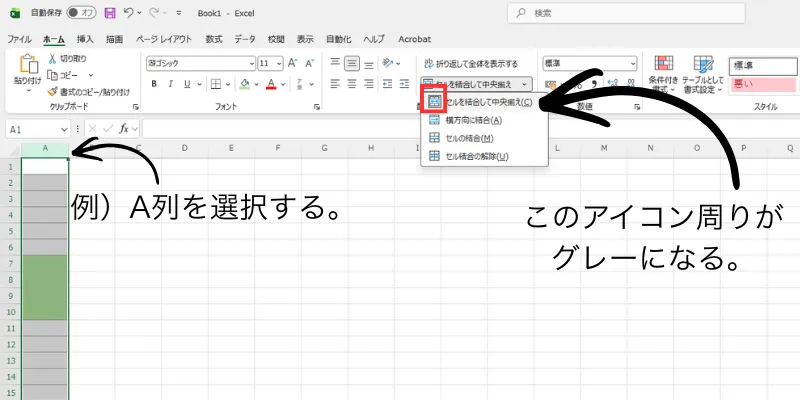Apply the fill color bucket

click(x=244, y=84)
